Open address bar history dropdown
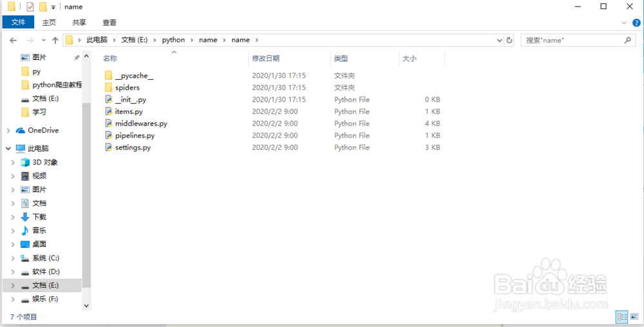This screenshot has width=644, height=327. [x=500, y=40]
